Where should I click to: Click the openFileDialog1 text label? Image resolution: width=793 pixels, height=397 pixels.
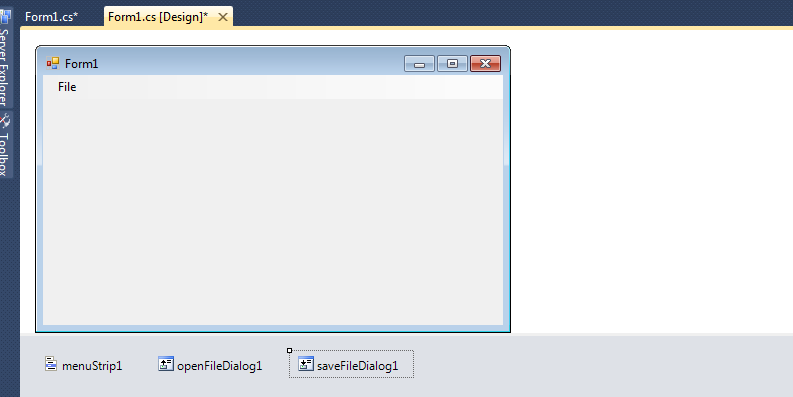219,366
